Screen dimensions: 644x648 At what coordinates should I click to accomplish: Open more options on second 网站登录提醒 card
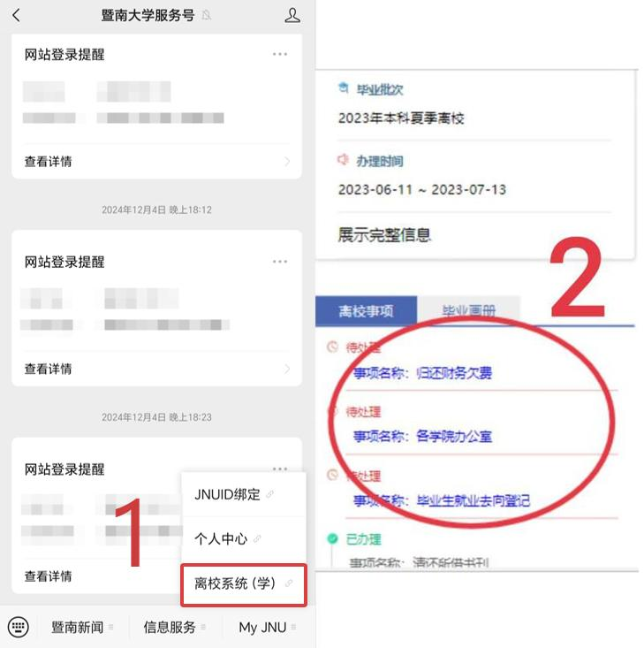280,262
